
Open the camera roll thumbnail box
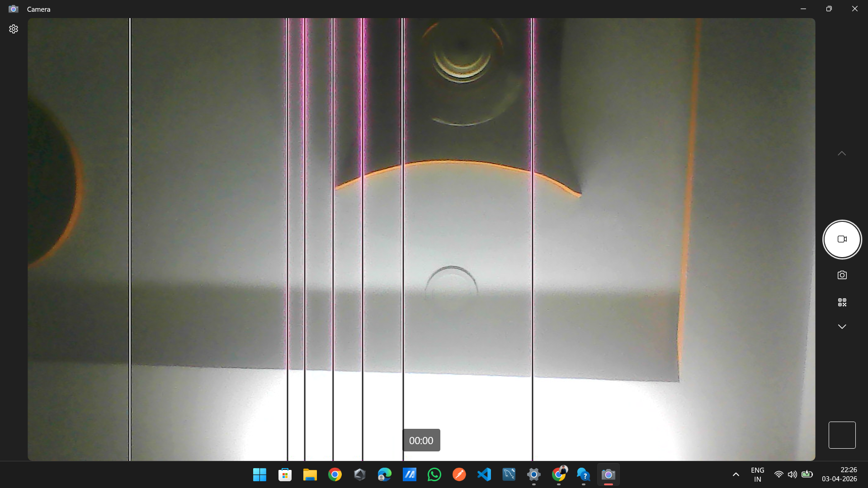pyautogui.click(x=842, y=435)
